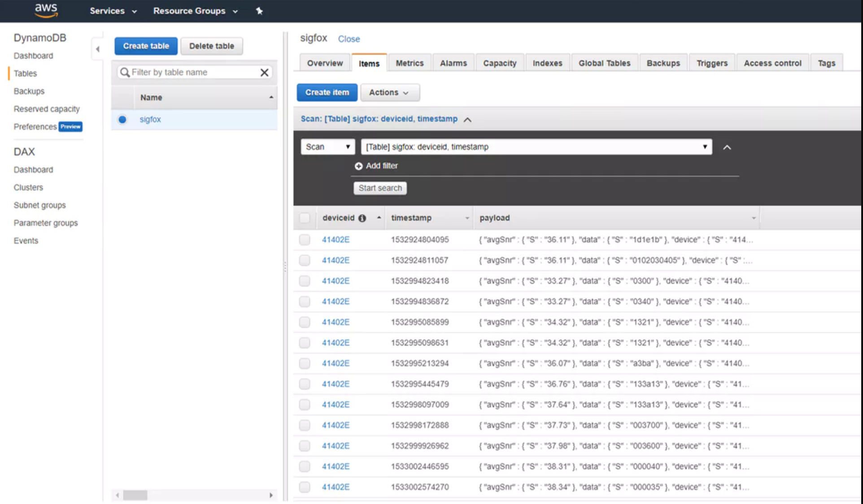Click the Filter by table name field

tap(194, 72)
